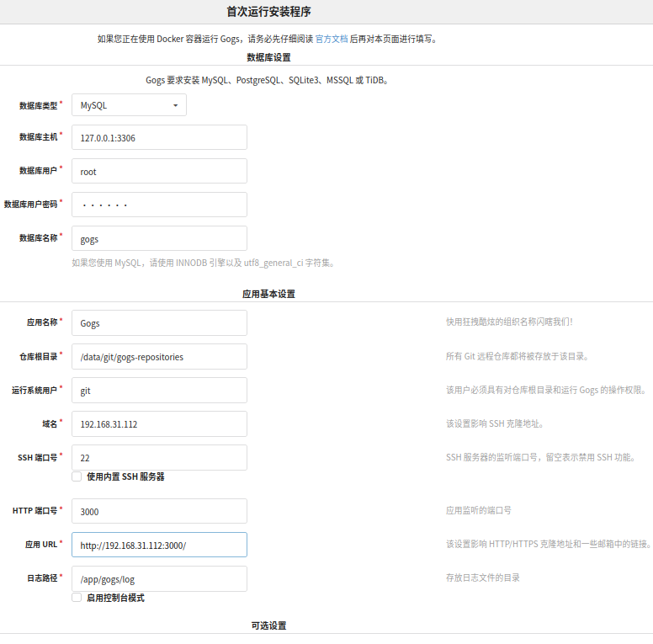This screenshot has height=644, width=653.
Task: Select the 运行系统用户 field containing git
Action: pos(160,391)
